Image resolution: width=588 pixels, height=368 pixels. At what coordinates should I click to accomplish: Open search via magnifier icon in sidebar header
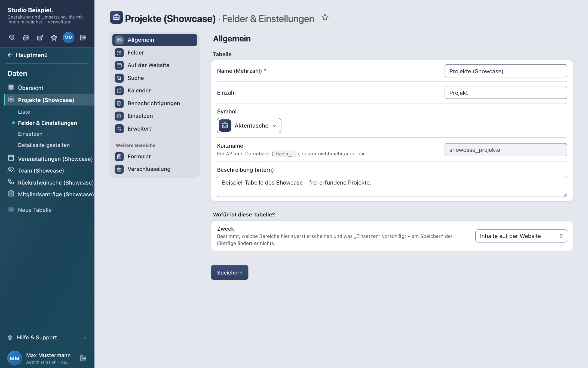pos(12,38)
